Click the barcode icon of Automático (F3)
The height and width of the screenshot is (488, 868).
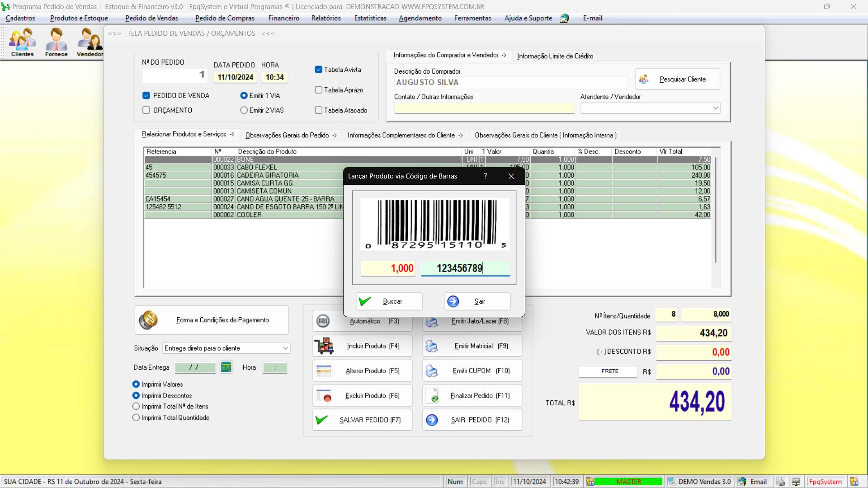(323, 321)
